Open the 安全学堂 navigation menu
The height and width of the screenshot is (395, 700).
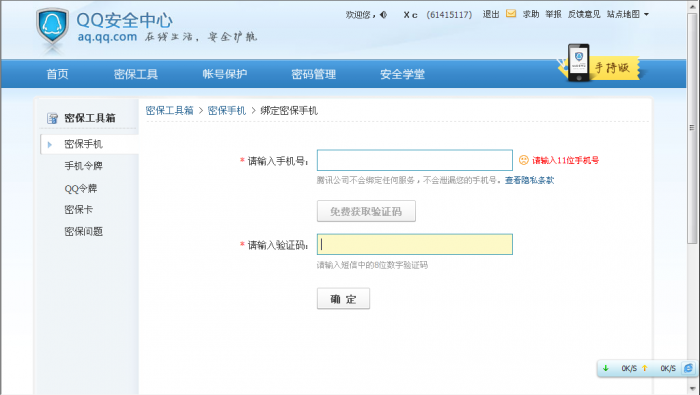(402, 74)
